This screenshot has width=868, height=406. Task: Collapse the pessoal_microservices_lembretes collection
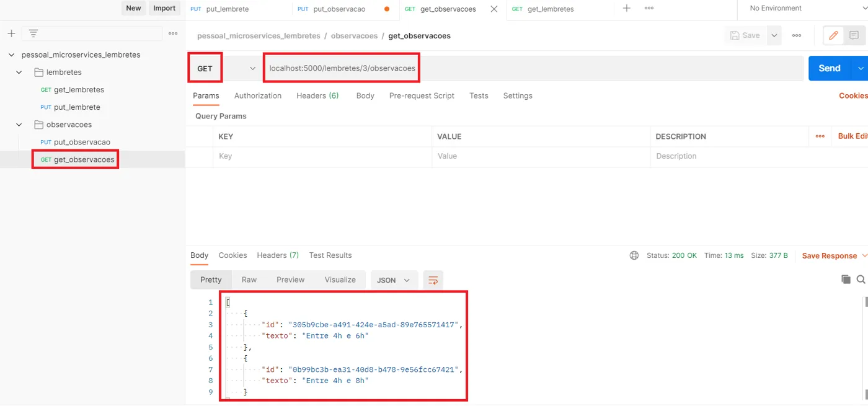click(11, 55)
